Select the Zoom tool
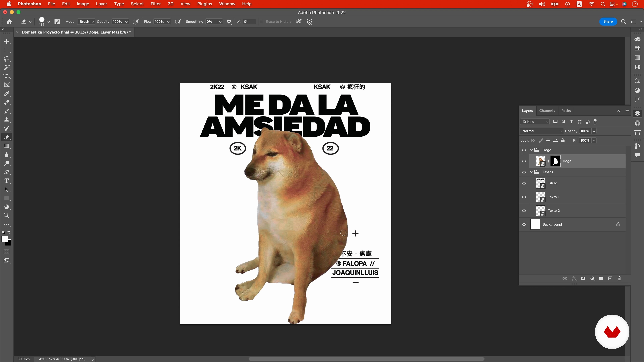 pos(7,216)
